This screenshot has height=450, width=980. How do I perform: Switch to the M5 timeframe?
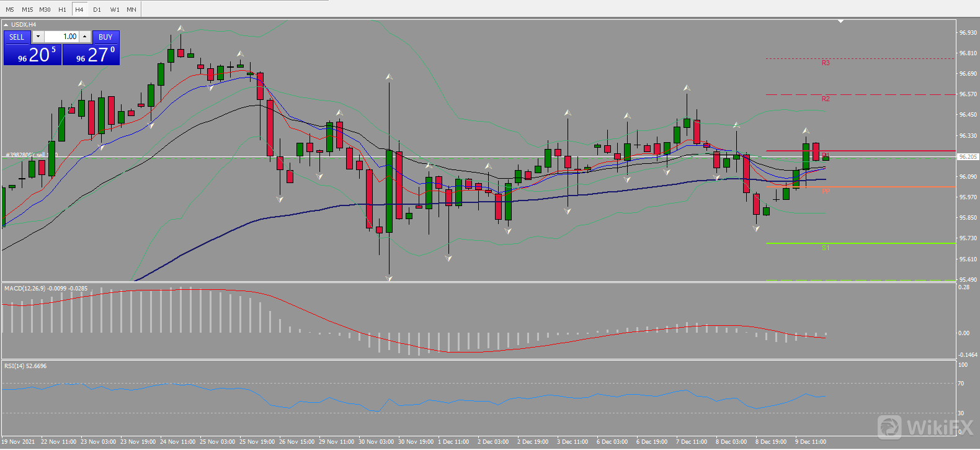[x=10, y=9]
